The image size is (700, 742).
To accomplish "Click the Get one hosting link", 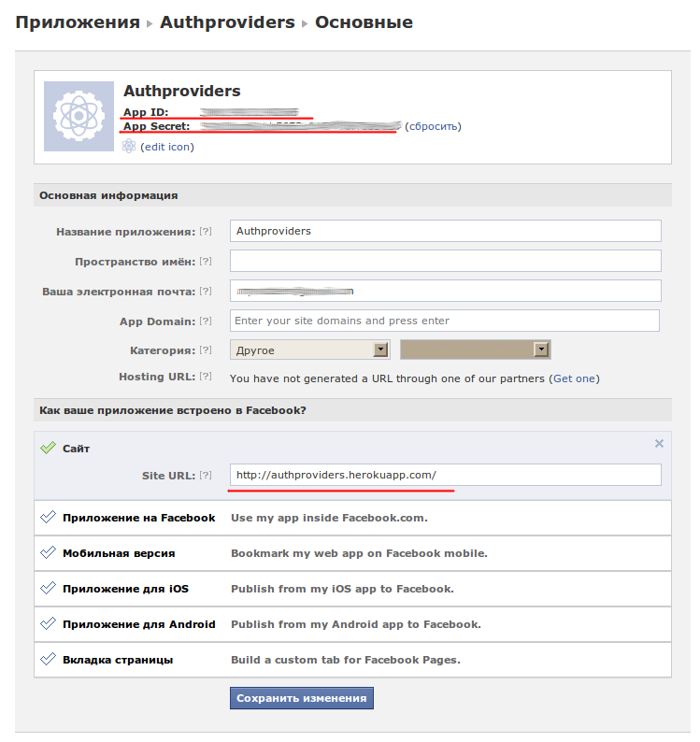I will 575,378.
